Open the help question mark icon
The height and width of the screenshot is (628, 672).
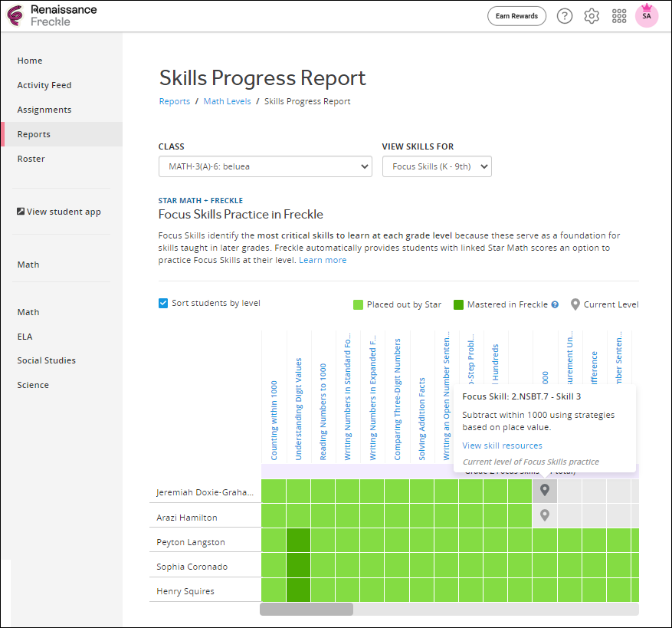(x=565, y=16)
